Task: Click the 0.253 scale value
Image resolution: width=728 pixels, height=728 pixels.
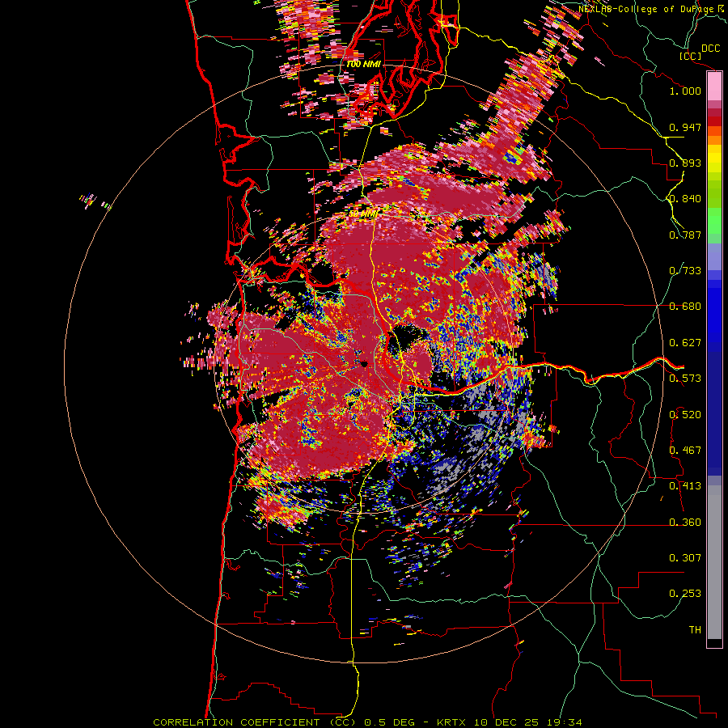Action: click(685, 594)
